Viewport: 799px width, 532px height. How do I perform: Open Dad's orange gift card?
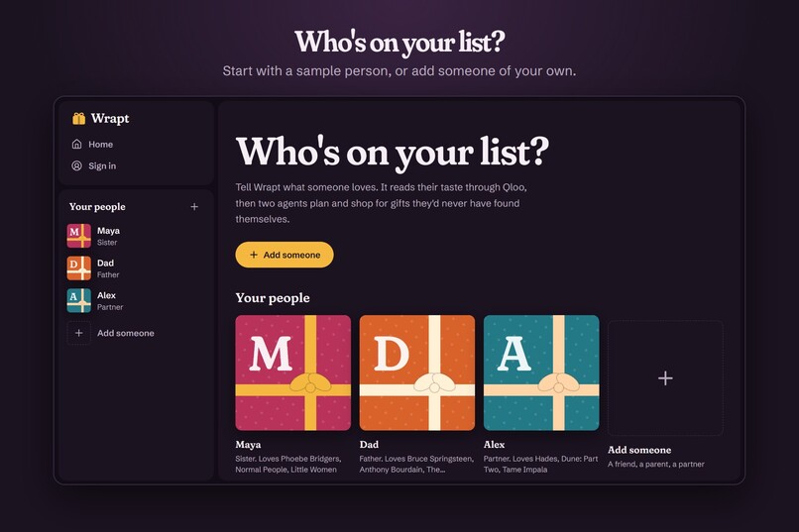coord(416,372)
